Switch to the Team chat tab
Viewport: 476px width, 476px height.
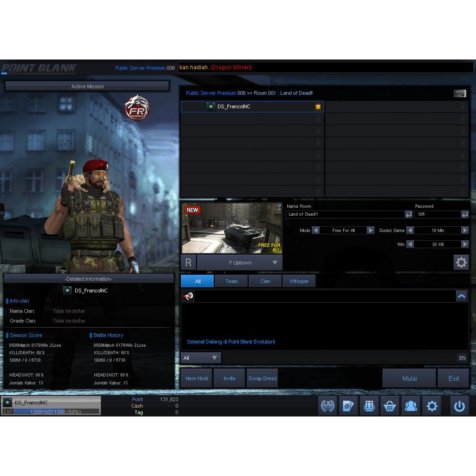[x=231, y=281]
